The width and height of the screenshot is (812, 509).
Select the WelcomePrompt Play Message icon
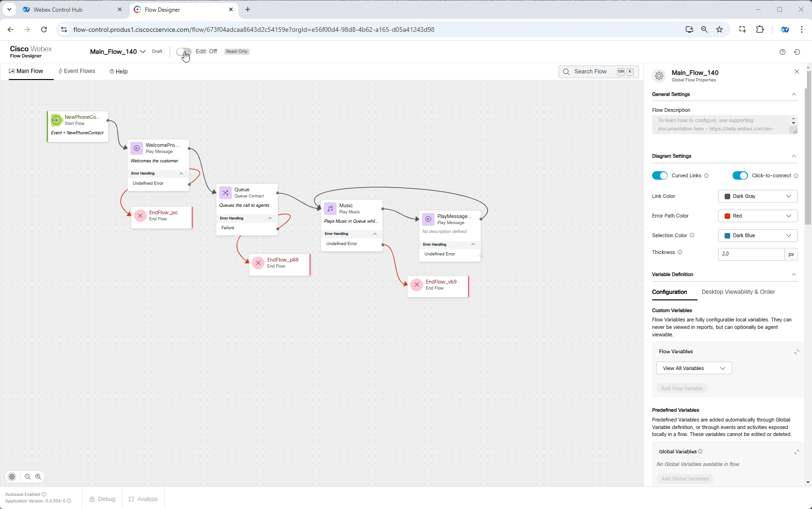(137, 148)
